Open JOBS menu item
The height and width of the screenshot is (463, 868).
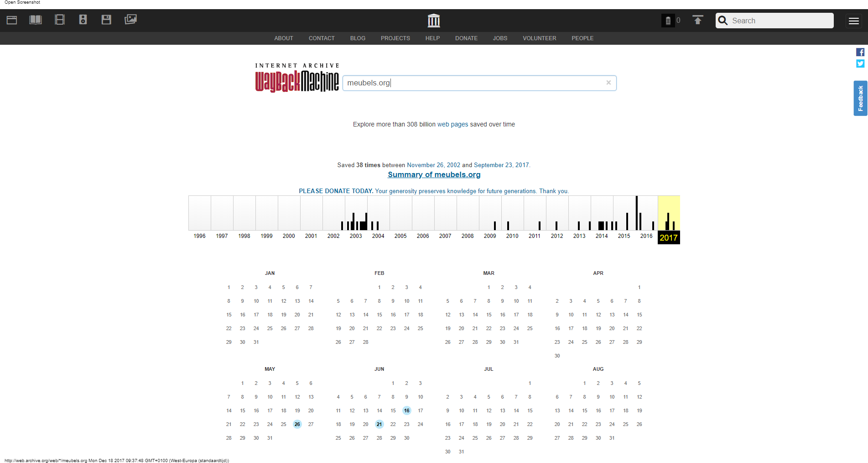coord(500,38)
